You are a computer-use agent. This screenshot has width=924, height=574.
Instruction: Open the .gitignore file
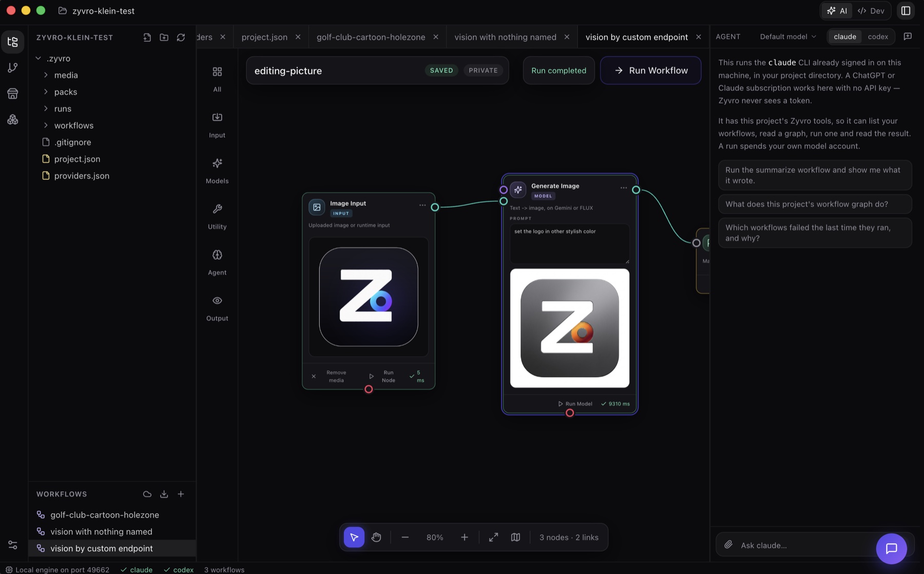coord(72,142)
